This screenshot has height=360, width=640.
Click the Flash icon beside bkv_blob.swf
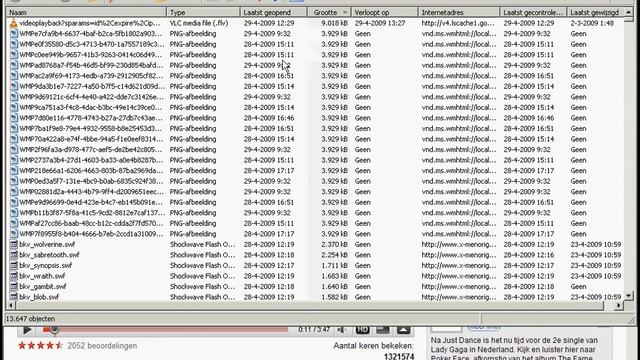[14, 297]
